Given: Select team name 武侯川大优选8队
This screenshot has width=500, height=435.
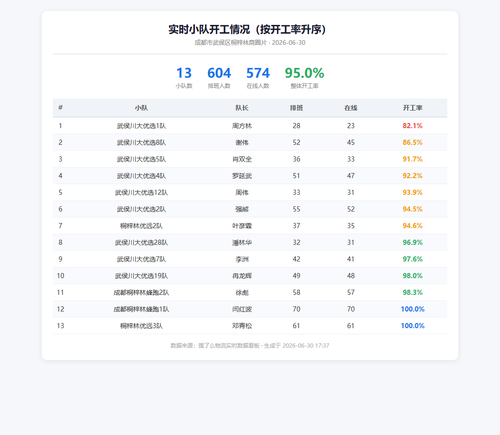Looking at the screenshot, I should point(141,143).
